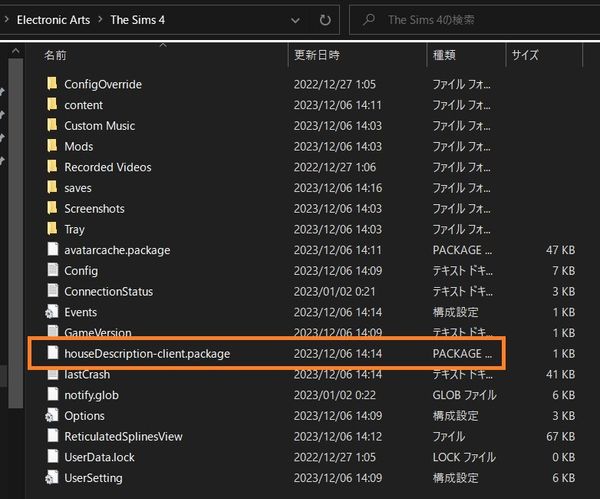This screenshot has width=600, height=499.
Task: Click the GLOB ファイル type cell
Action: (x=464, y=395)
